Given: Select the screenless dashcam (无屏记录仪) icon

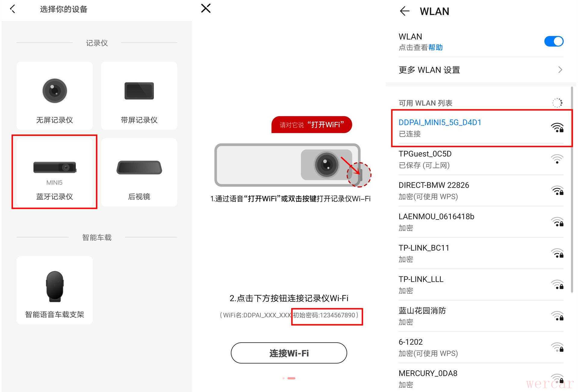Looking at the screenshot, I should (x=54, y=91).
